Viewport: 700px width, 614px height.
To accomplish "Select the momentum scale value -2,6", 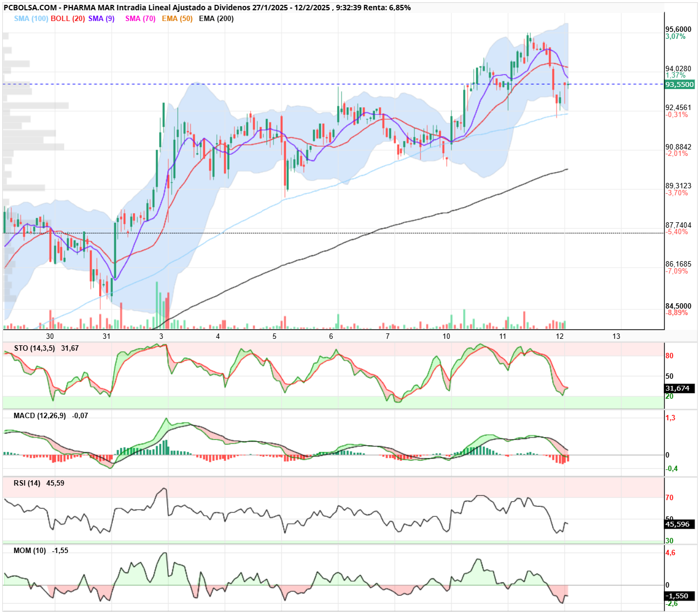I will pos(671,603).
